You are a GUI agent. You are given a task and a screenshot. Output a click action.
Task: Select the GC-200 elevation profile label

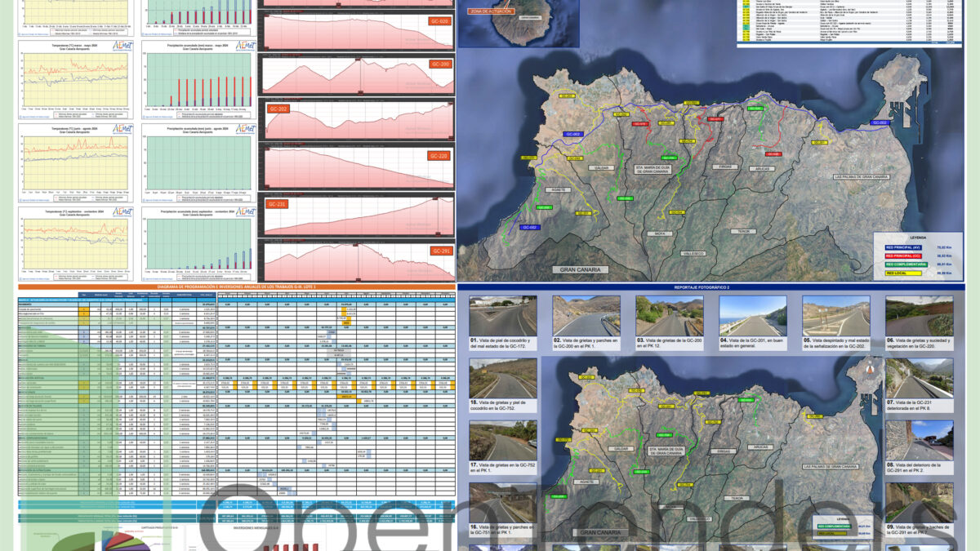click(x=439, y=64)
